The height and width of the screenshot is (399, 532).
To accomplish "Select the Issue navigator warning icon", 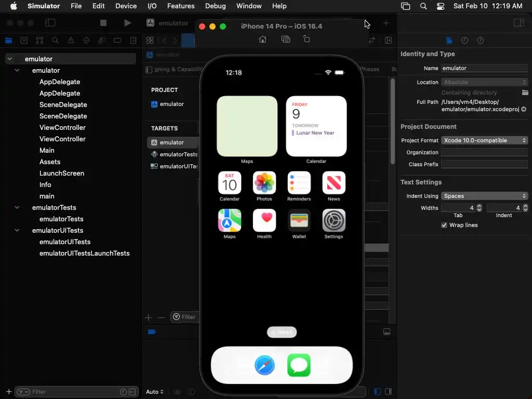I will click(71, 41).
